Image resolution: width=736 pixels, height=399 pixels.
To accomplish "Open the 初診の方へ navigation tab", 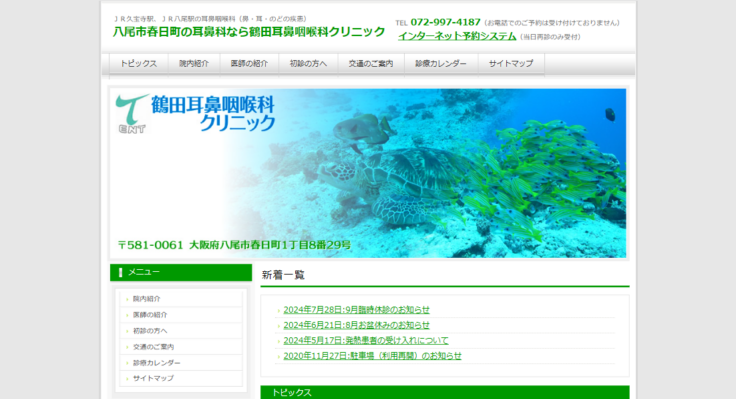I will (x=308, y=64).
